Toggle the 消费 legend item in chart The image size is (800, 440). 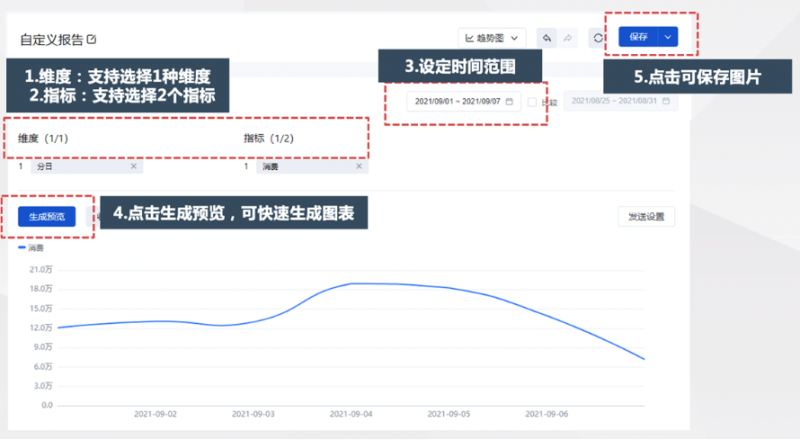pos(31,248)
